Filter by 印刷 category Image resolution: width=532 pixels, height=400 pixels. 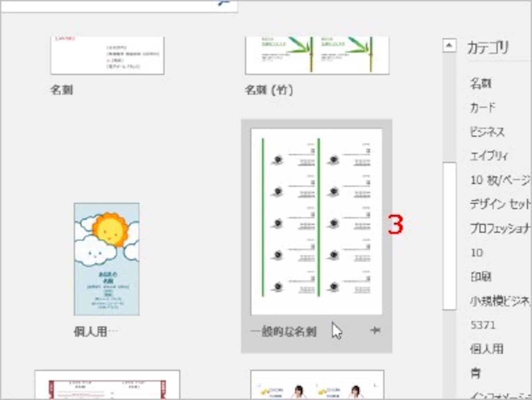click(x=481, y=277)
